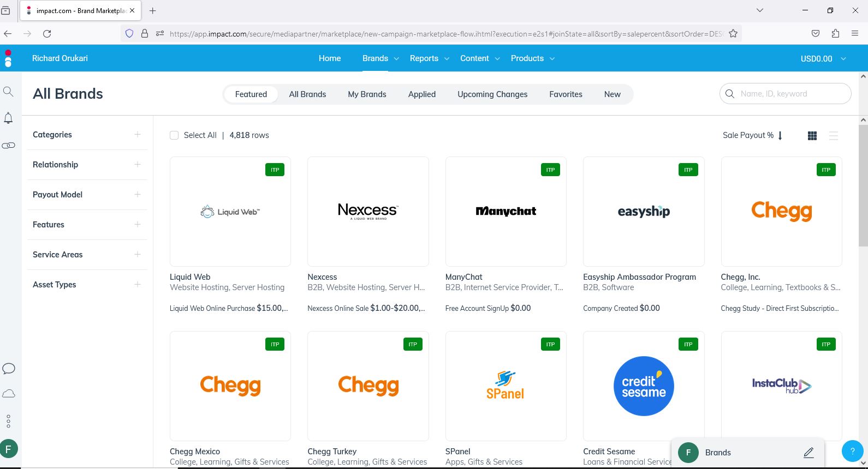Open the Liquid Web brand link
Image resolution: width=868 pixels, height=469 pixels.
pyautogui.click(x=190, y=277)
